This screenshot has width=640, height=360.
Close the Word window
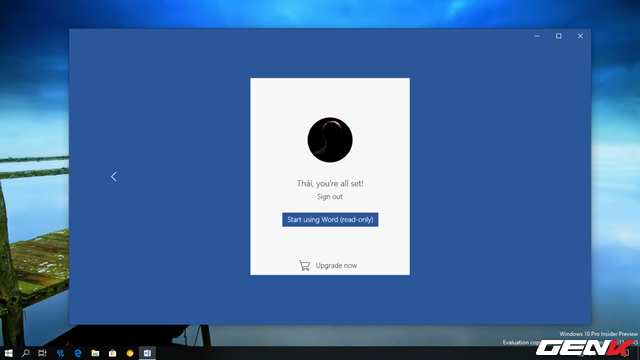pos(580,36)
